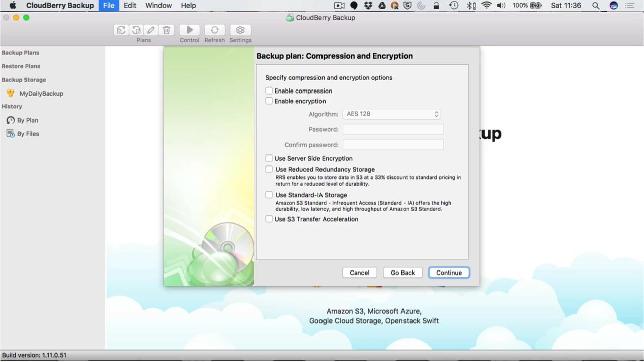
Task: Open Spotlight search magnifier icon
Action: click(x=596, y=6)
